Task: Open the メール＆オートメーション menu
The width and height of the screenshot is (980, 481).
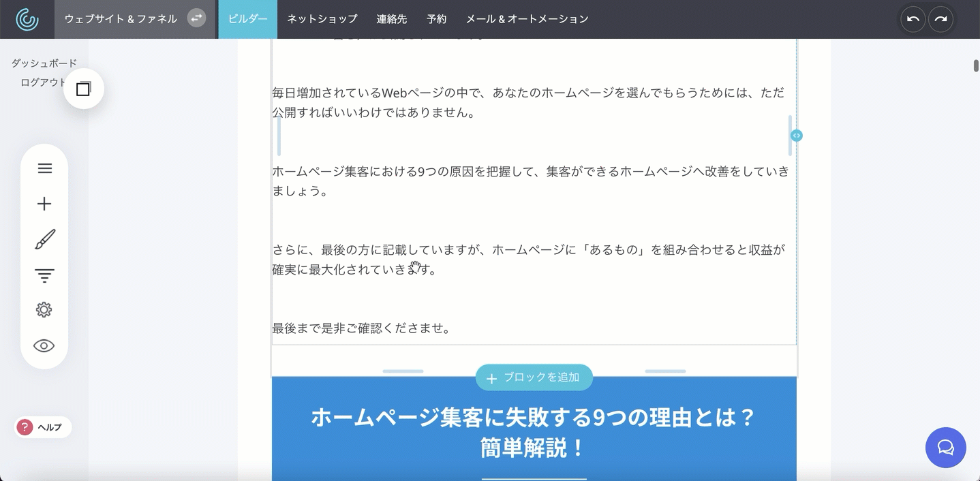Action: (x=527, y=19)
